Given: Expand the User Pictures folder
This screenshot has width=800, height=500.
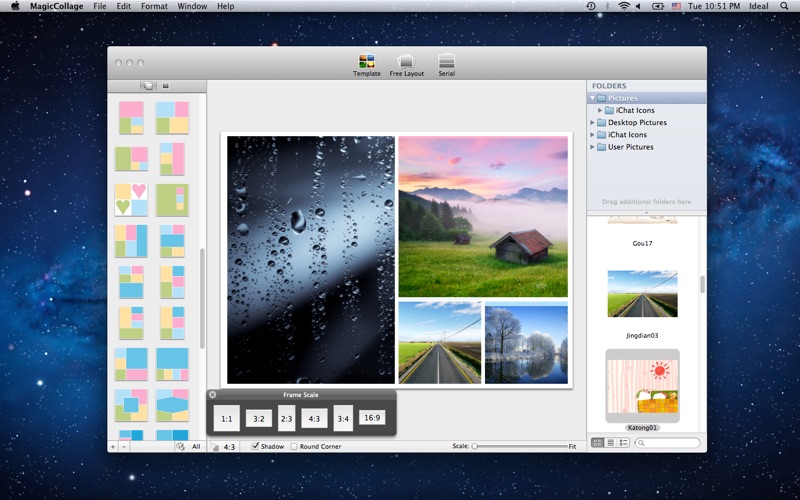Looking at the screenshot, I should 592,147.
